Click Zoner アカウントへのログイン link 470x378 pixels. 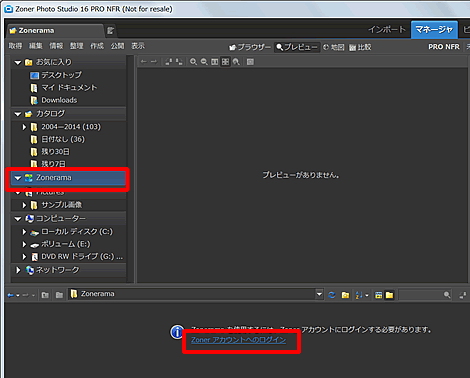[x=238, y=340]
